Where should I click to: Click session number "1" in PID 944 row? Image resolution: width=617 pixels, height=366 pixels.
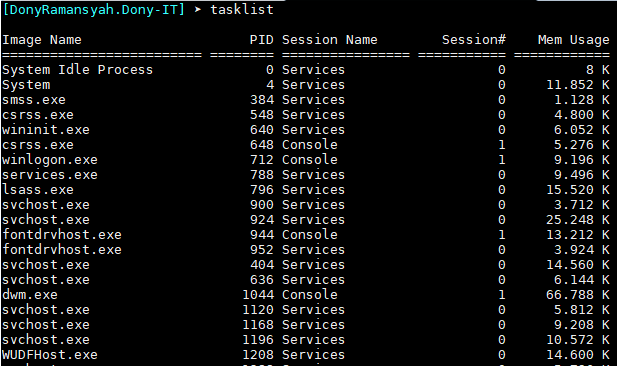click(502, 235)
